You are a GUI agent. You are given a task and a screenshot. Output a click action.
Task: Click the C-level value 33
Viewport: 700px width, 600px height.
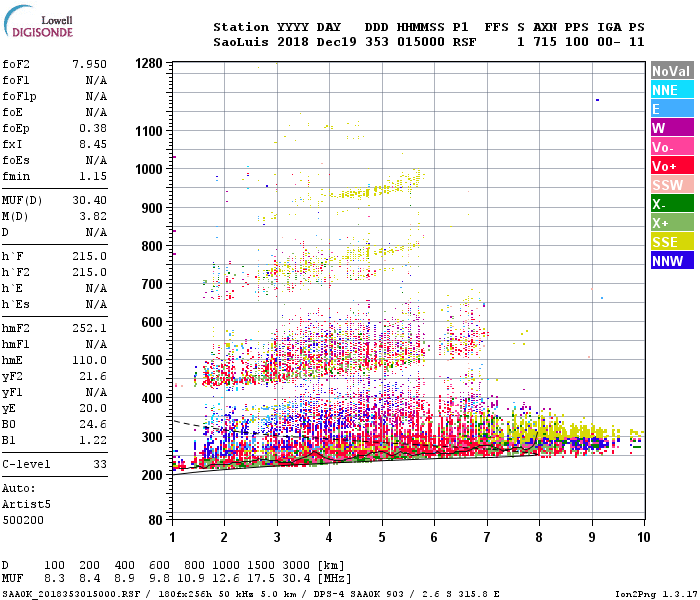(x=100, y=465)
